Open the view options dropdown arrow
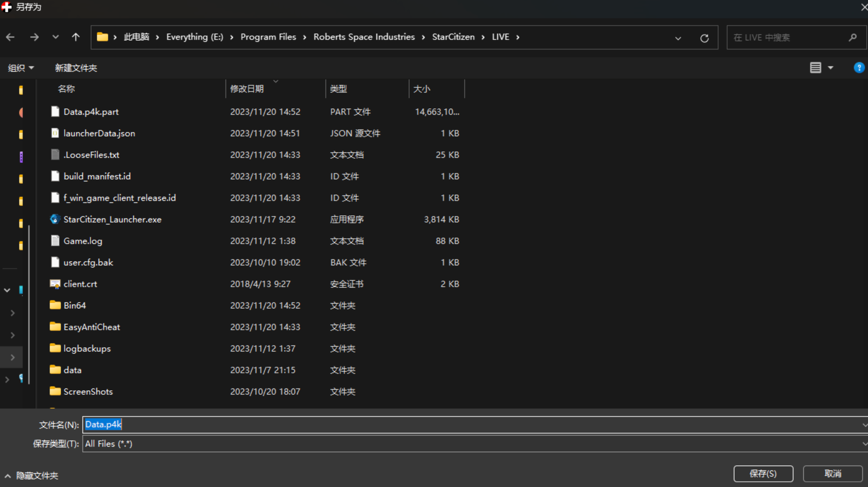 pyautogui.click(x=831, y=68)
